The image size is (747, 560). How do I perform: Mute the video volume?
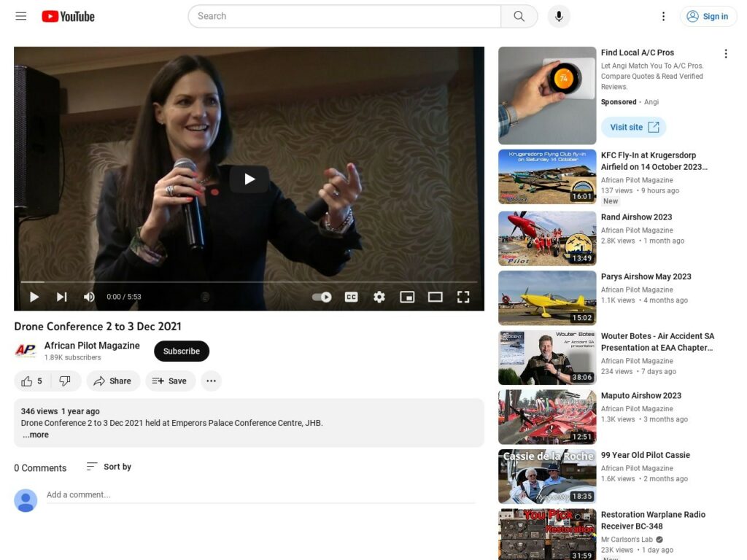(89, 297)
